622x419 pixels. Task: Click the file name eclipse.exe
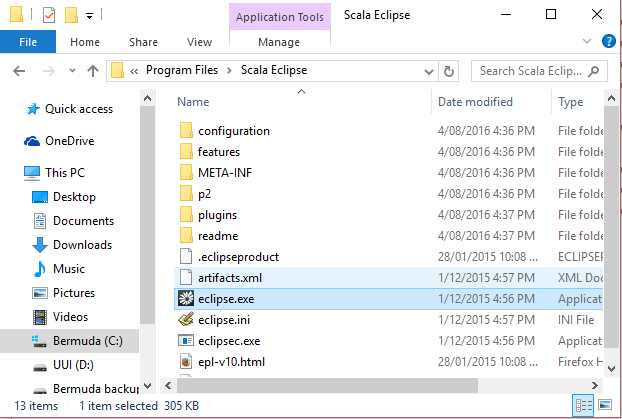(226, 299)
